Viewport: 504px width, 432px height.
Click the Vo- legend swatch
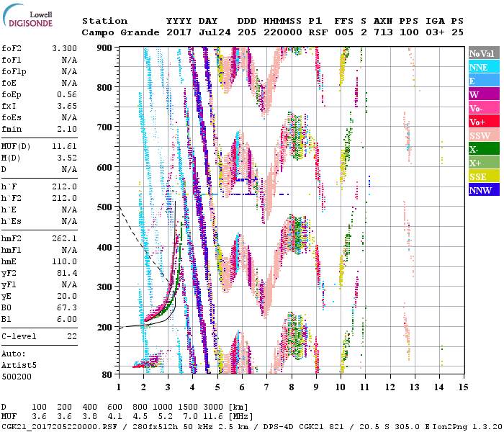click(484, 108)
